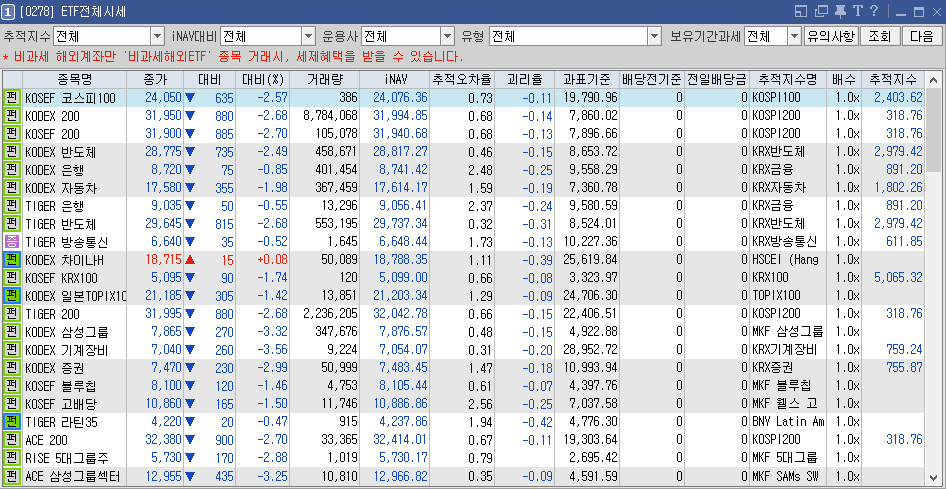Image resolution: width=946 pixels, height=489 pixels.
Task: Sort by the 과표기준 column header
Action: point(587,80)
